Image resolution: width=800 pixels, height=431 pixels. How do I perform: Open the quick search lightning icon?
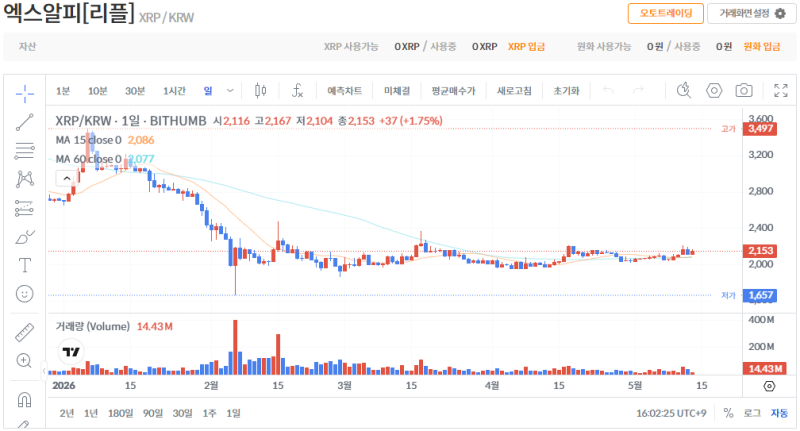684,91
